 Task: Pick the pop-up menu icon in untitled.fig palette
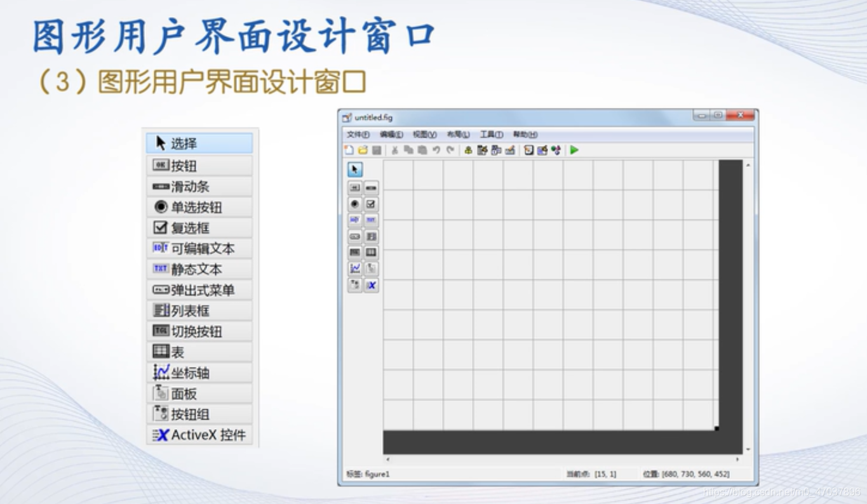[x=355, y=236]
